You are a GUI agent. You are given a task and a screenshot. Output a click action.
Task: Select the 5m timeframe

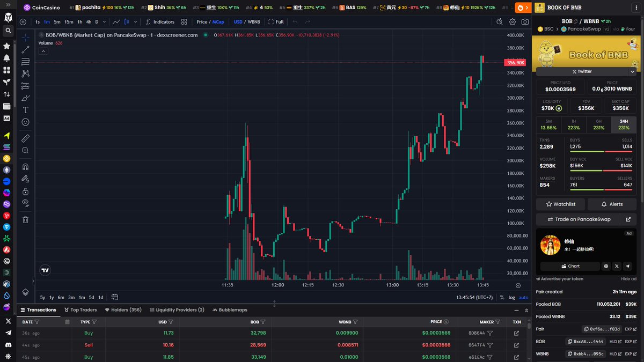(57, 22)
